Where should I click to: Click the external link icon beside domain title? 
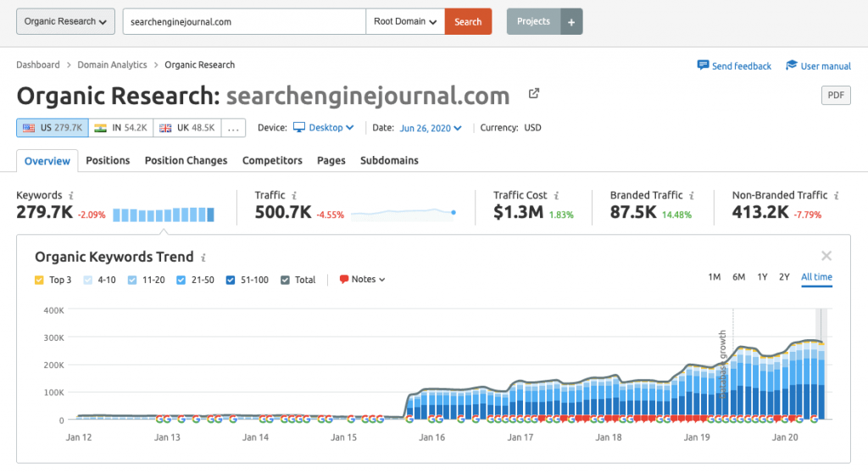pos(533,93)
